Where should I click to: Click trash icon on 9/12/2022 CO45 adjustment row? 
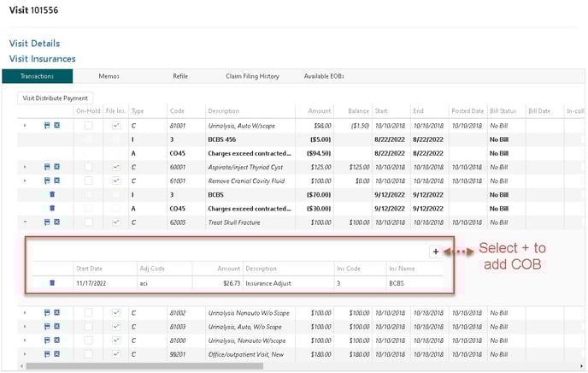[52, 208]
